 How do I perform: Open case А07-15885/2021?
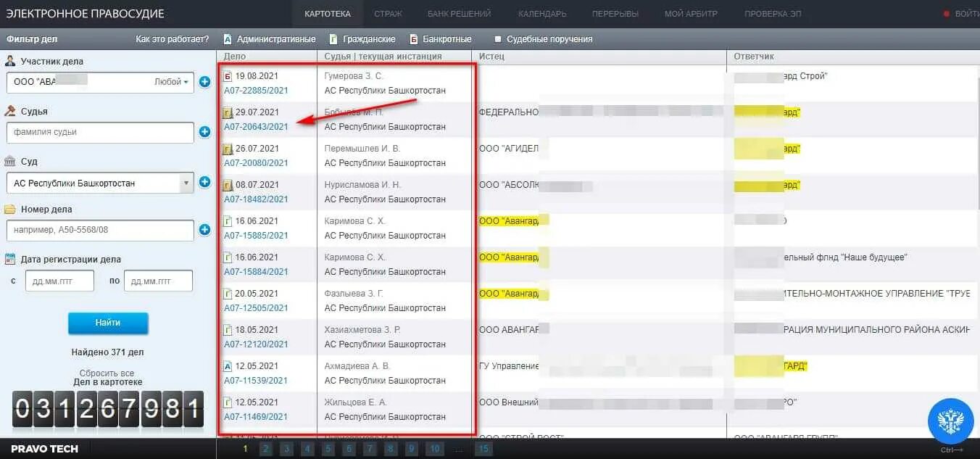click(x=256, y=236)
